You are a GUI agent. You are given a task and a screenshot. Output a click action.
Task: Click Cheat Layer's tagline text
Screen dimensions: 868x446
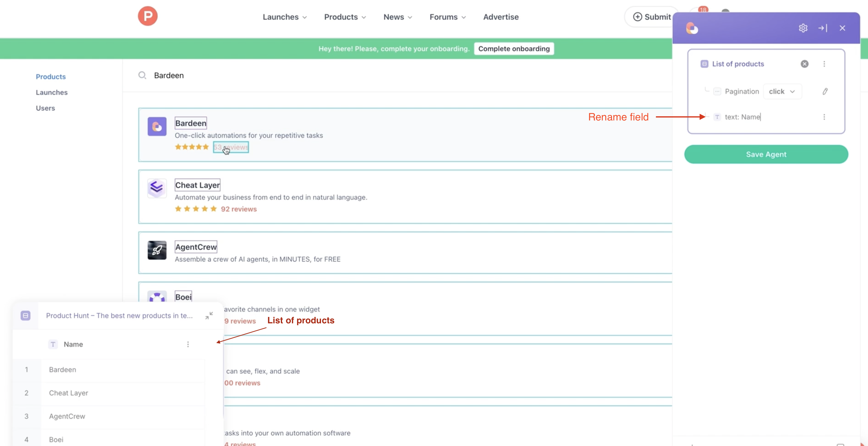coord(271,197)
